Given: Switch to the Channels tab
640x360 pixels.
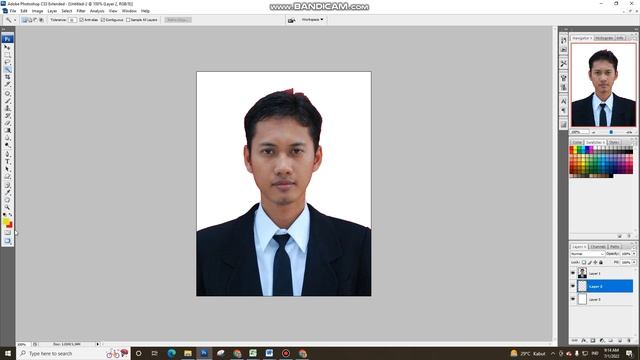Looking at the screenshot, I should pos(598,247).
